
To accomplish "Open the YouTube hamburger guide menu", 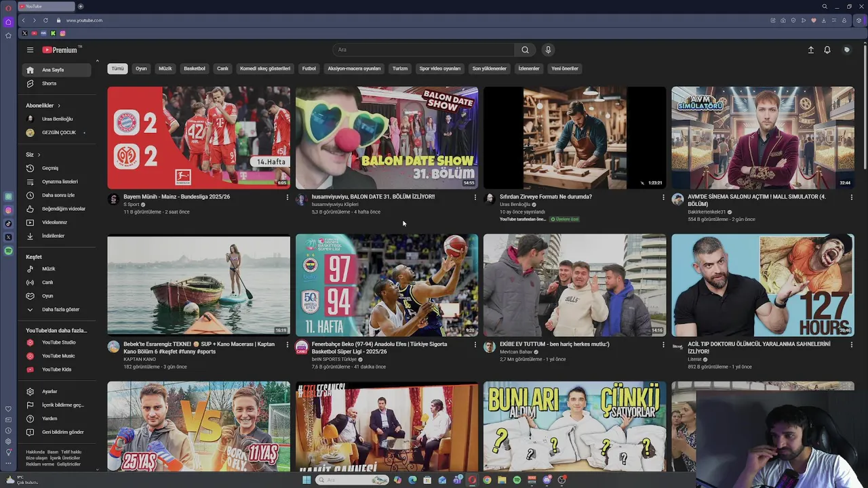I will coord(30,49).
